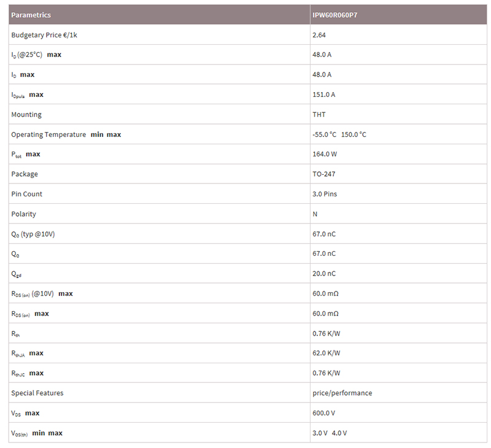Image resolution: width=491 pixels, height=448 pixels.
Task: Click the 150.0 °C max temperature value
Action: coord(354,134)
